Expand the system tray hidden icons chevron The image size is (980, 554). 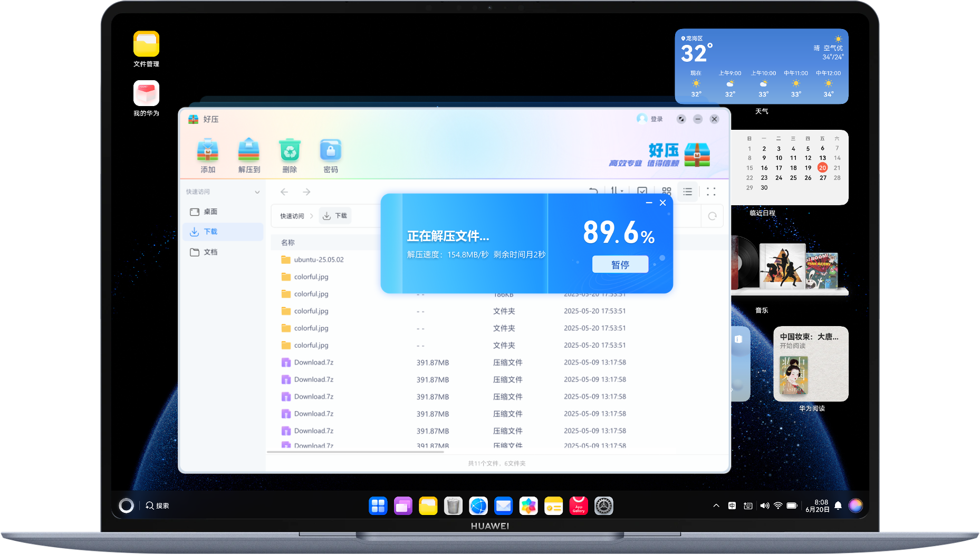pyautogui.click(x=716, y=505)
